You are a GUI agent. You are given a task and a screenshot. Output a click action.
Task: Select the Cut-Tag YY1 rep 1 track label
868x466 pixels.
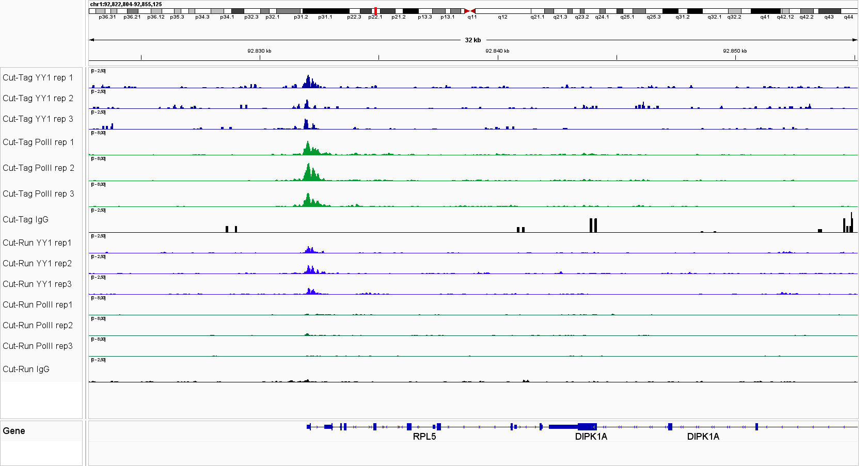click(38, 78)
